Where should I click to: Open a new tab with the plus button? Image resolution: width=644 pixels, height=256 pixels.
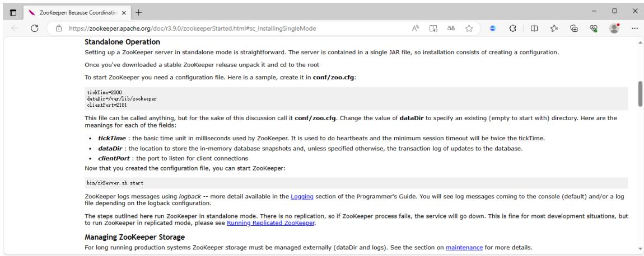click(139, 12)
